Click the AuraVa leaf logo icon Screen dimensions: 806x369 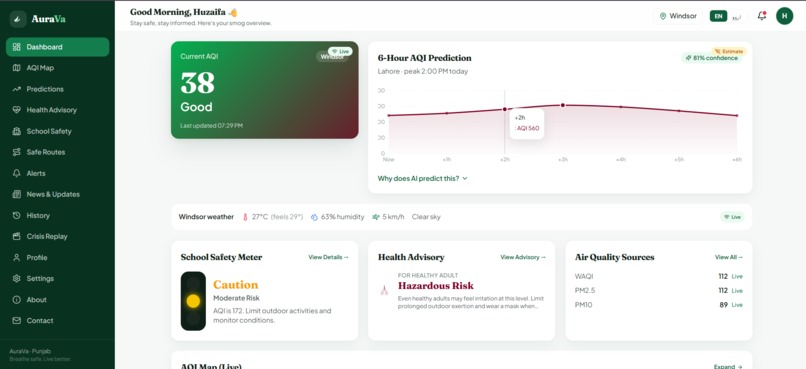pyautogui.click(x=18, y=19)
